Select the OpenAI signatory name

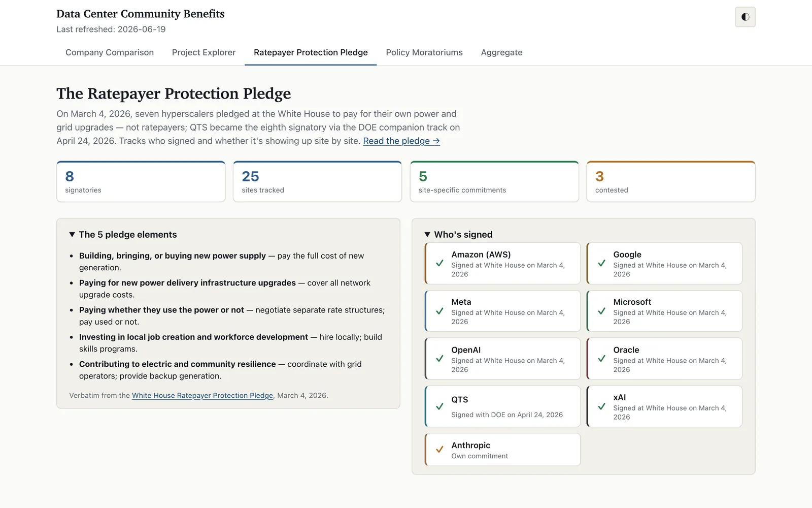click(x=466, y=350)
